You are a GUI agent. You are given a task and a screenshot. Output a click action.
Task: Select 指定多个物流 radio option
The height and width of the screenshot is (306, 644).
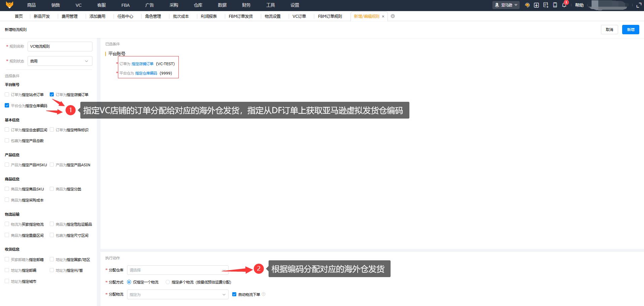pyautogui.click(x=168, y=282)
